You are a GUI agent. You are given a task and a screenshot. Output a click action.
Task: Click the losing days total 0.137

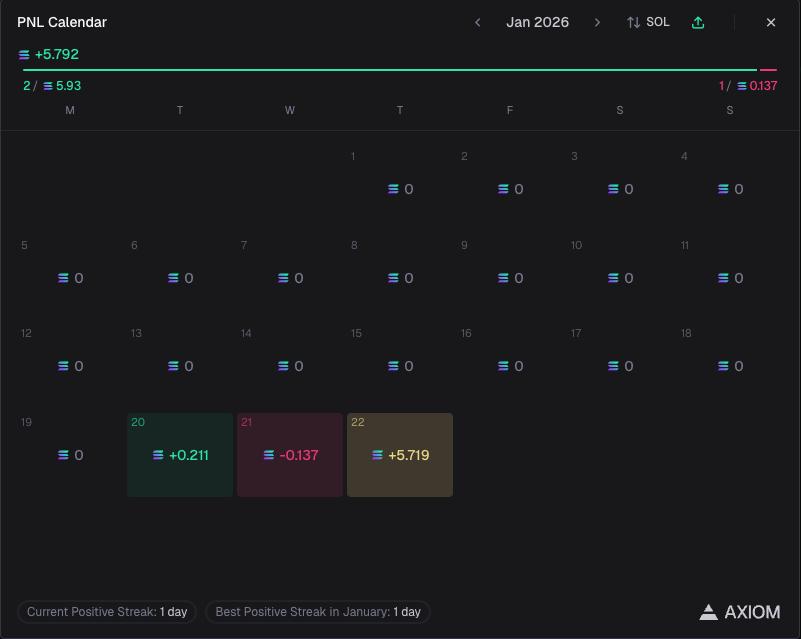[763, 86]
